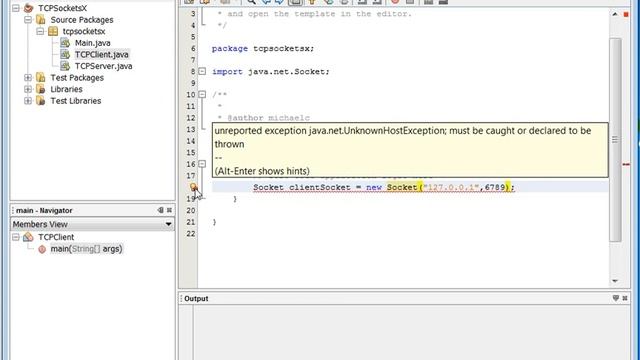Viewport: 640px width, 360px height.
Task: Collapse the TCPSocketsX project node
Action: coord(16,8)
